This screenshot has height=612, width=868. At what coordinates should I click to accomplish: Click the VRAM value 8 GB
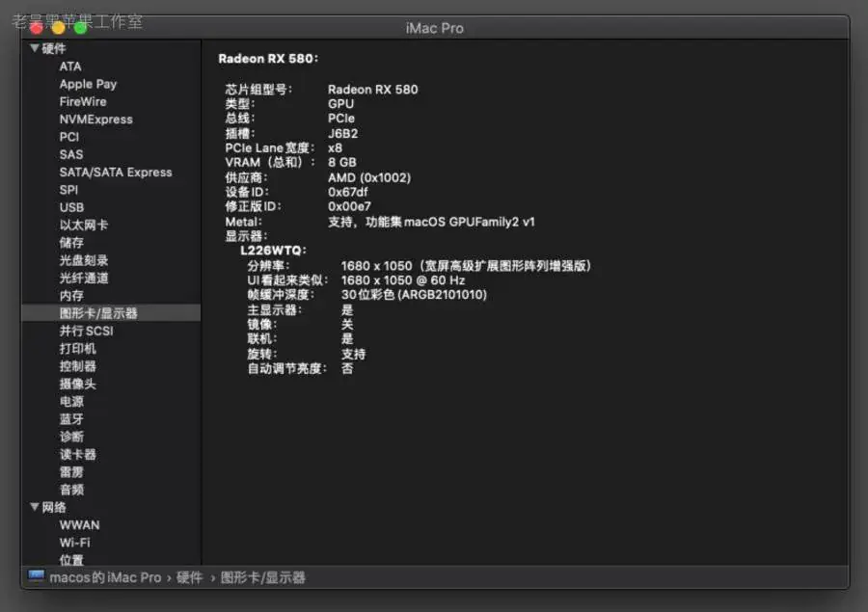(x=342, y=163)
